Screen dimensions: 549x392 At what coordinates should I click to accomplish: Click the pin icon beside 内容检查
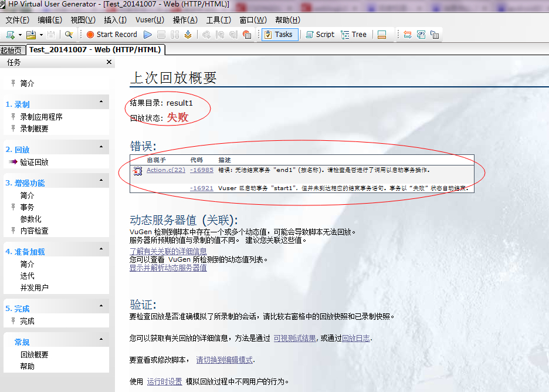[x=13, y=231]
